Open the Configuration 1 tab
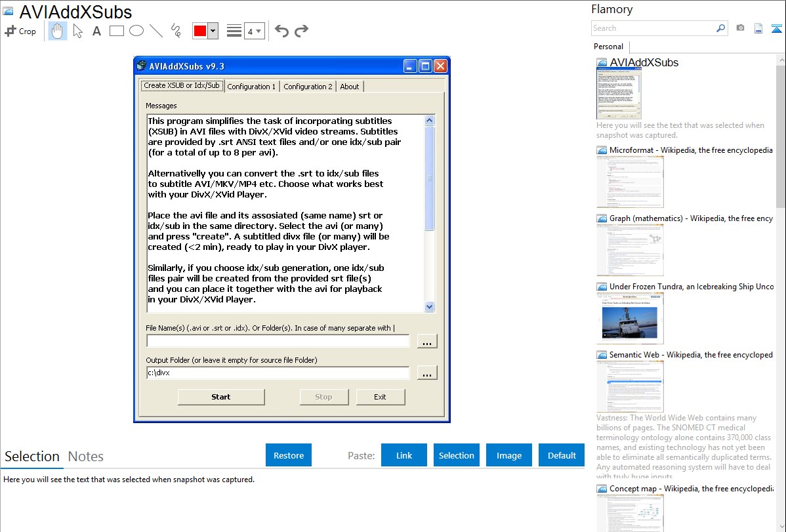The height and width of the screenshot is (532, 786). coord(252,87)
